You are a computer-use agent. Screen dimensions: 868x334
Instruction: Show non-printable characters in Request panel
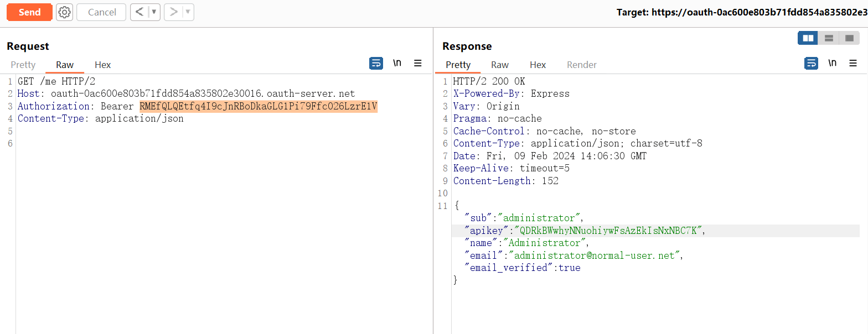(x=397, y=63)
